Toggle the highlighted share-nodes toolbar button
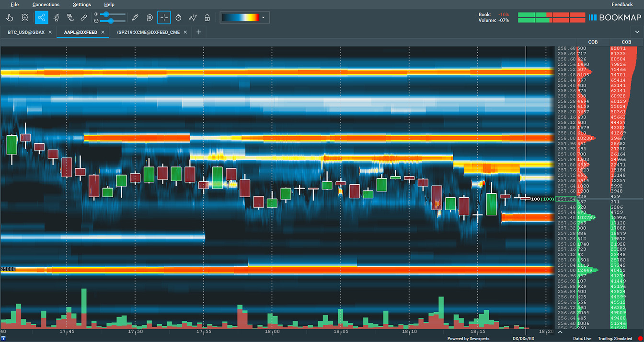This screenshot has width=644, height=342. coord(42,18)
